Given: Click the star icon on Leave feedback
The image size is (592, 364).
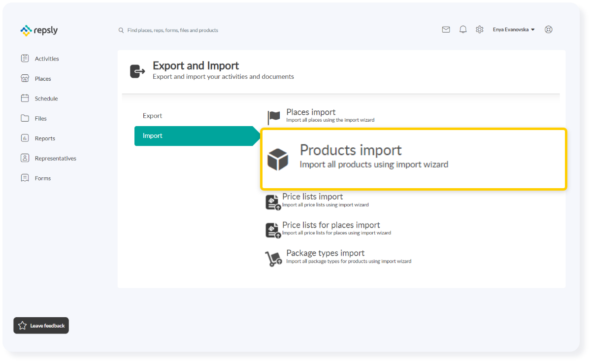Looking at the screenshot, I should 22,326.
